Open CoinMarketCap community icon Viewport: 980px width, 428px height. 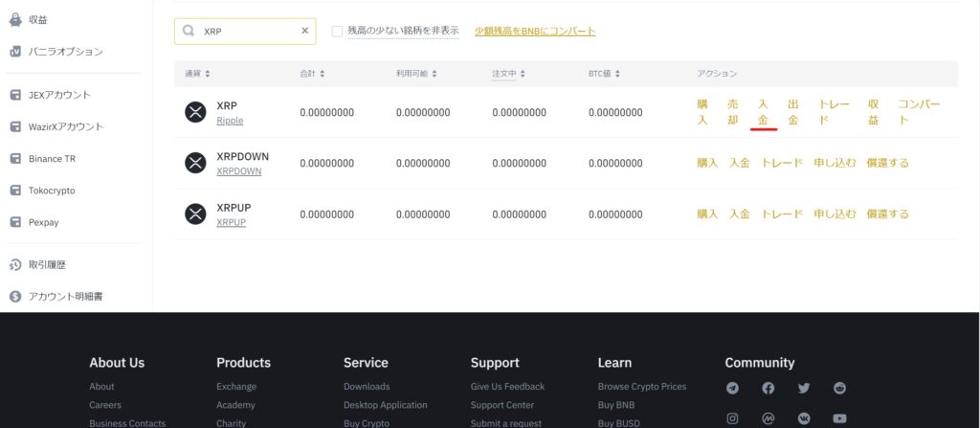click(768, 418)
